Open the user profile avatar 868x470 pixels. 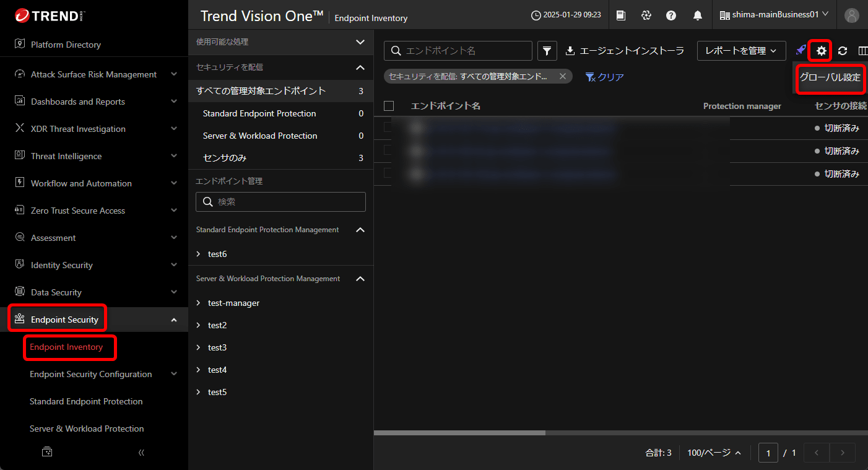coord(852,15)
